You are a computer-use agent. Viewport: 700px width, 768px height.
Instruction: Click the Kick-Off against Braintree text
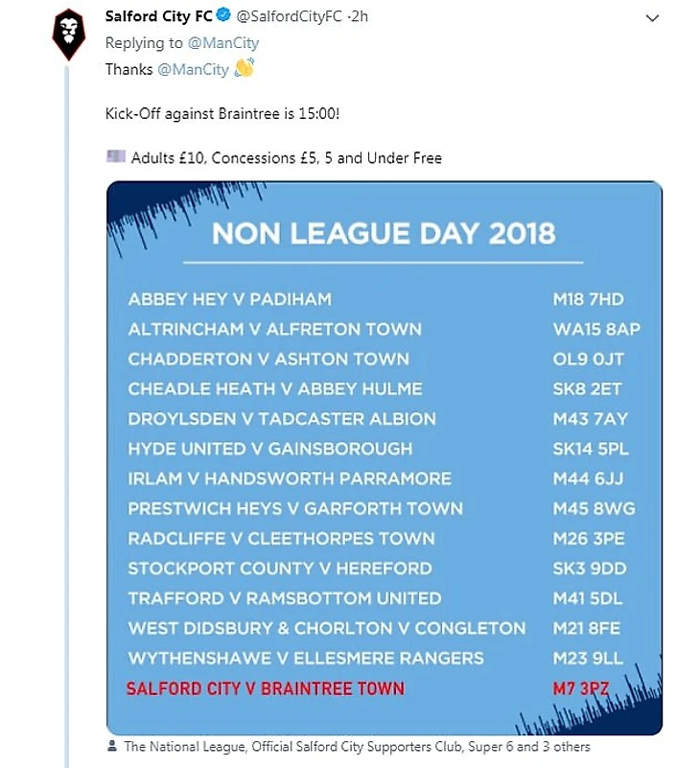(222, 114)
